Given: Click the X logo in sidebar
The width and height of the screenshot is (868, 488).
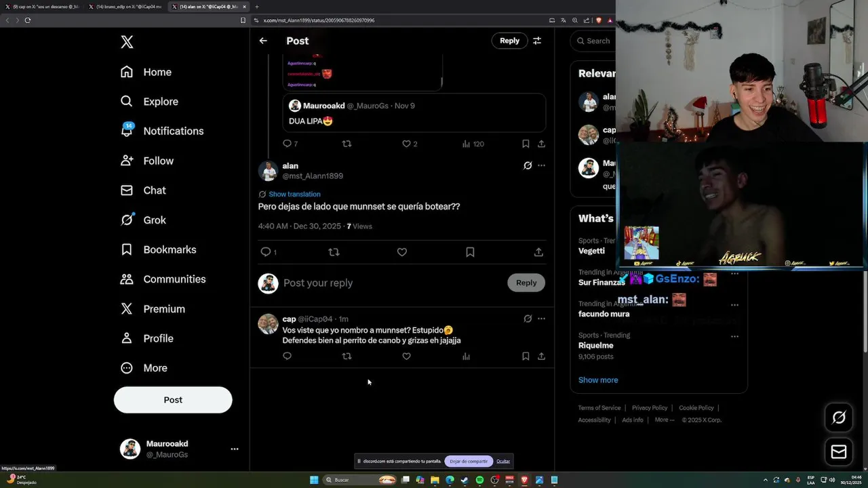Looking at the screenshot, I should 127,42.
